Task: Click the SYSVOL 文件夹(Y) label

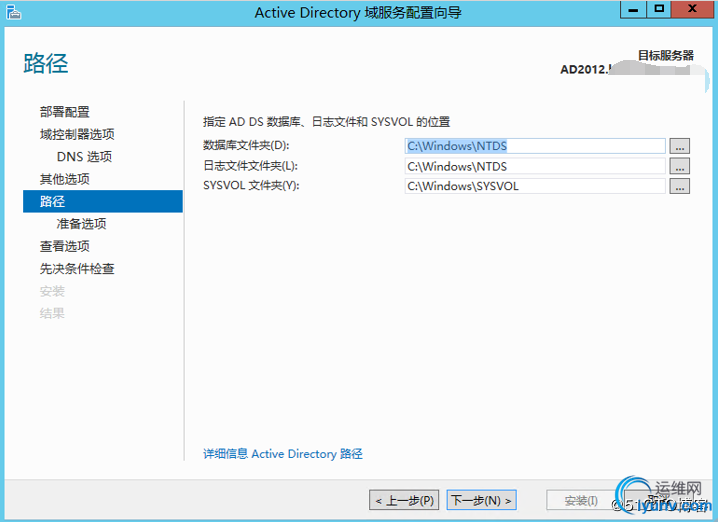Action: point(251,186)
